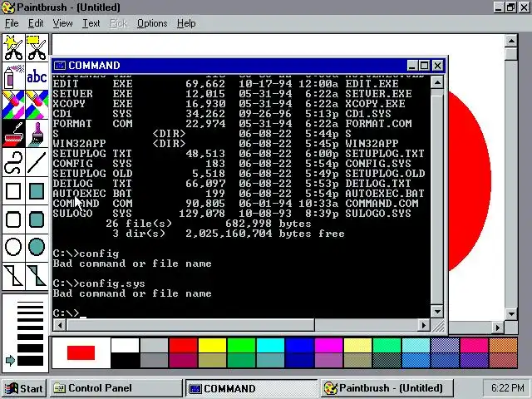Image resolution: width=532 pixels, height=399 pixels.
Task: Open the File menu
Action: (x=12, y=23)
